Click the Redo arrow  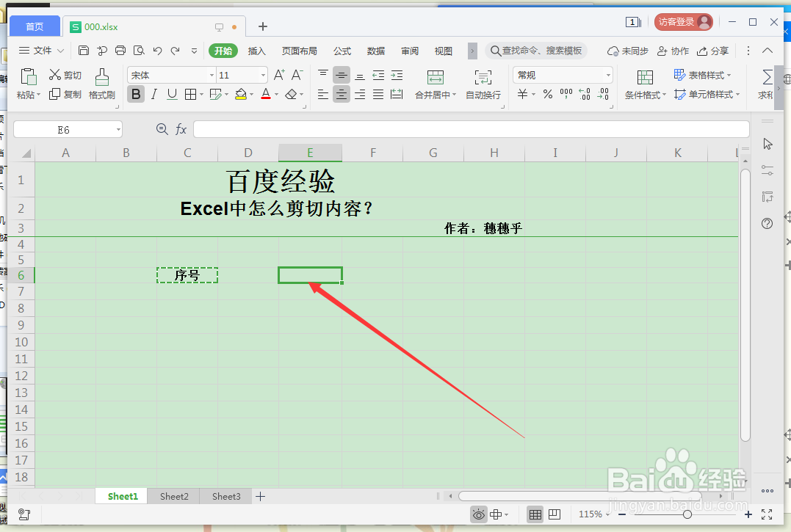pyautogui.click(x=175, y=51)
